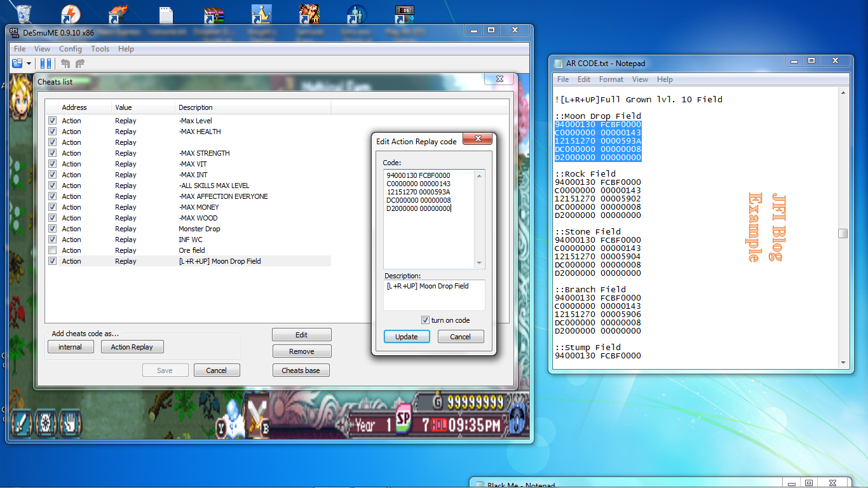Launch the DS handheld desktop shortcut
This screenshot has width=868, height=488.
[405, 15]
